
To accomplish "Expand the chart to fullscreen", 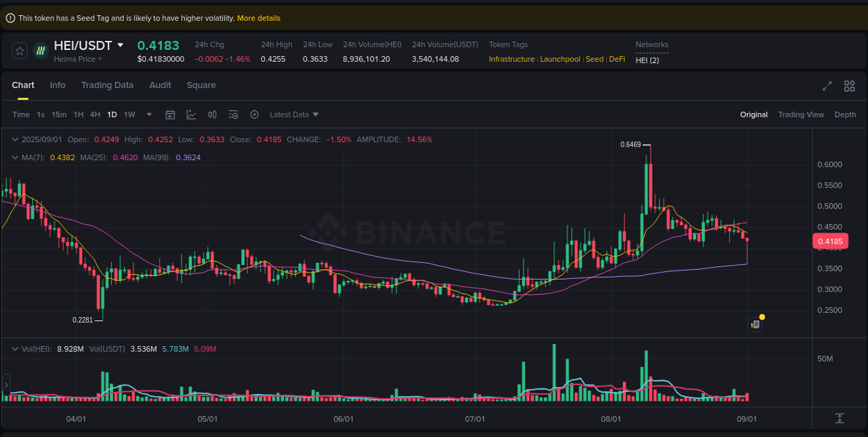I will (x=826, y=86).
